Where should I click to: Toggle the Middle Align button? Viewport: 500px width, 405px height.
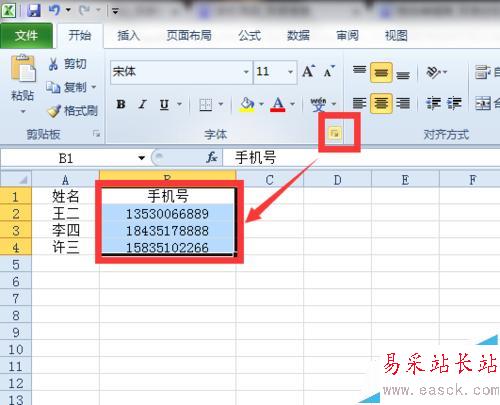381,72
